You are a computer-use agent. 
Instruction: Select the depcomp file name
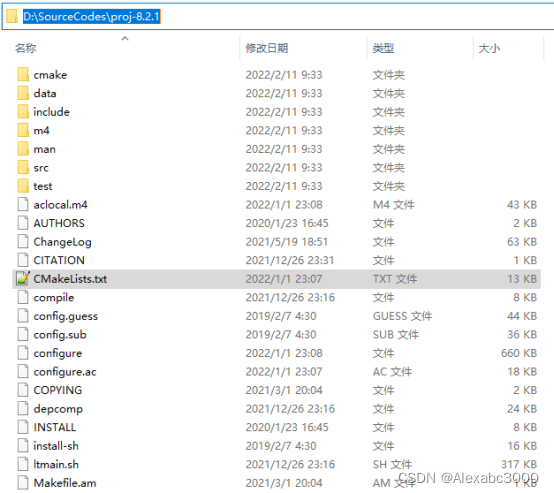[58, 409]
